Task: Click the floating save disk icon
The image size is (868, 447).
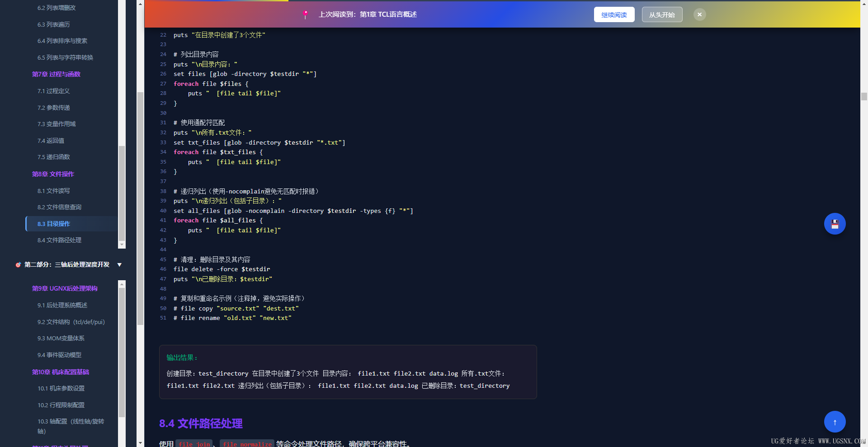Action: 835,224
